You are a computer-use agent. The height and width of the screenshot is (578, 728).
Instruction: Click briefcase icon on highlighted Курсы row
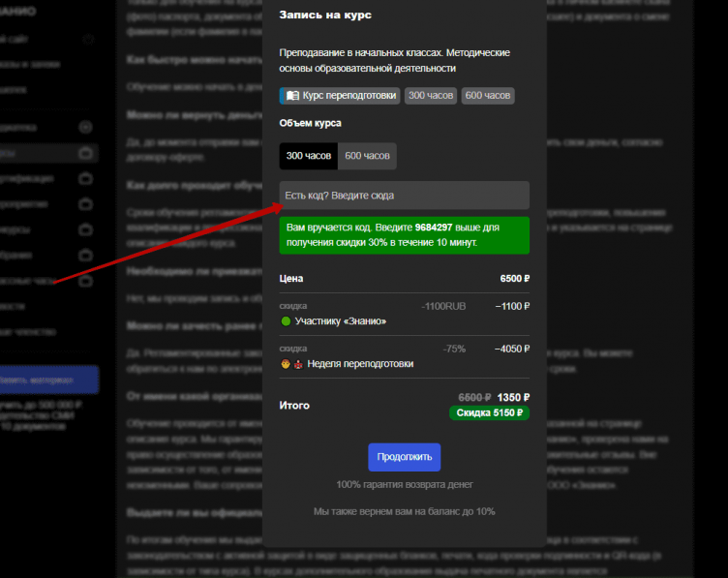coord(86,153)
